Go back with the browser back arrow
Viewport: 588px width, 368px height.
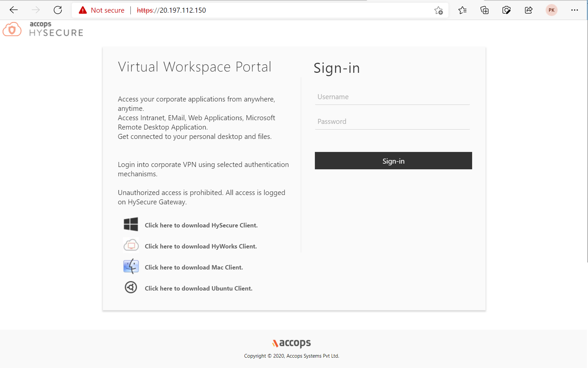(x=14, y=10)
